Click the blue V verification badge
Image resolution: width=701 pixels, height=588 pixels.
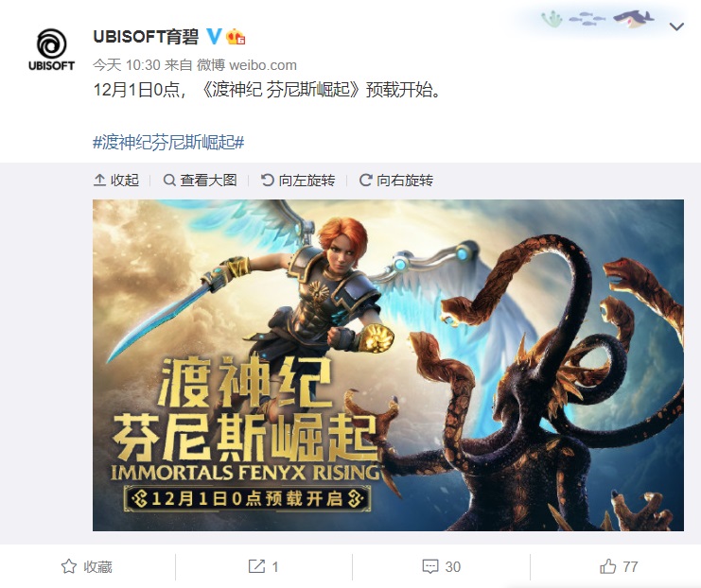(x=214, y=36)
